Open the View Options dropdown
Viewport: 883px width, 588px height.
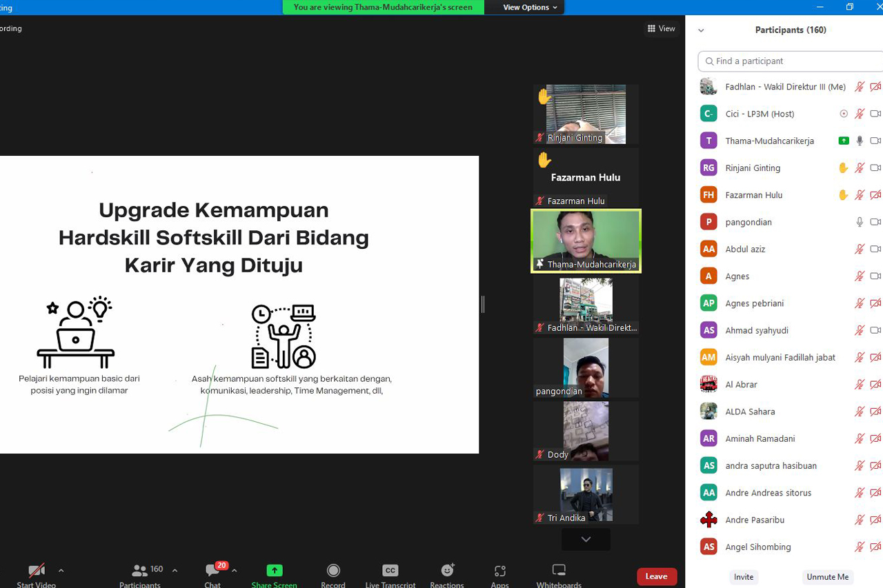point(530,7)
